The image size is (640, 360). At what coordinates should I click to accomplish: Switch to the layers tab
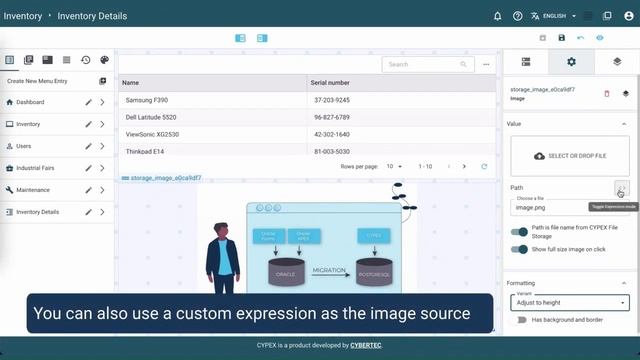[x=617, y=62]
